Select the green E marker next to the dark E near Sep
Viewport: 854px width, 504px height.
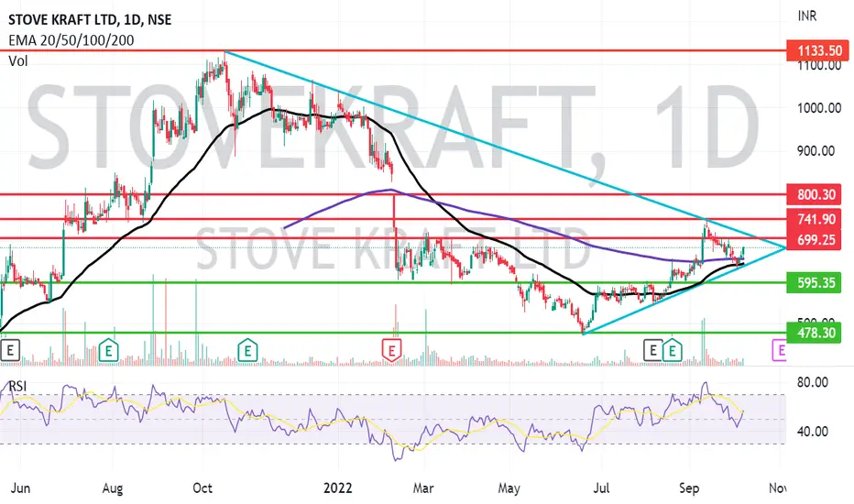(673, 350)
